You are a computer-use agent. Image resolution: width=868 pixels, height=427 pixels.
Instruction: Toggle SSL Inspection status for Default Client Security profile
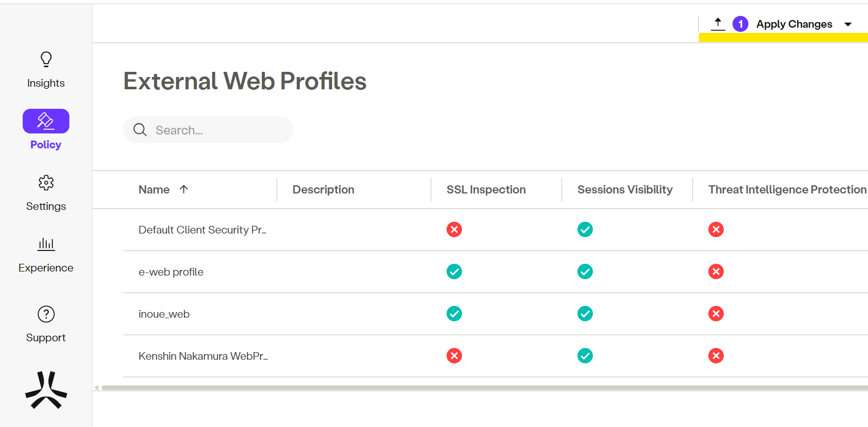[454, 229]
